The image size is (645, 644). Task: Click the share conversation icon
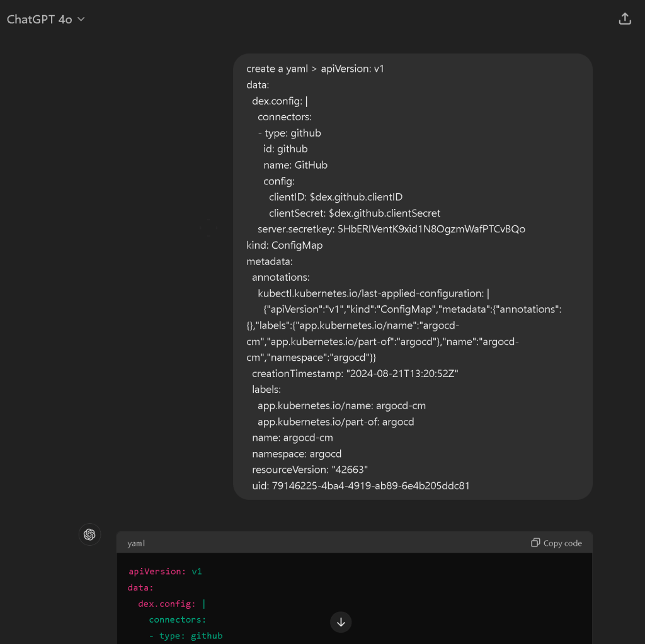pos(625,19)
